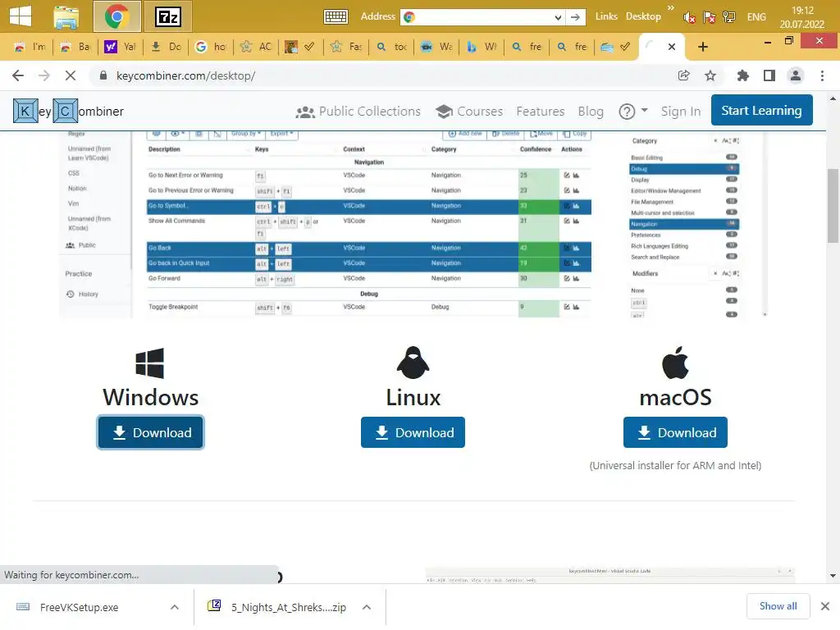The height and width of the screenshot is (630, 840).
Task: Click the KeyCombiner app screenshot
Action: (x=413, y=225)
